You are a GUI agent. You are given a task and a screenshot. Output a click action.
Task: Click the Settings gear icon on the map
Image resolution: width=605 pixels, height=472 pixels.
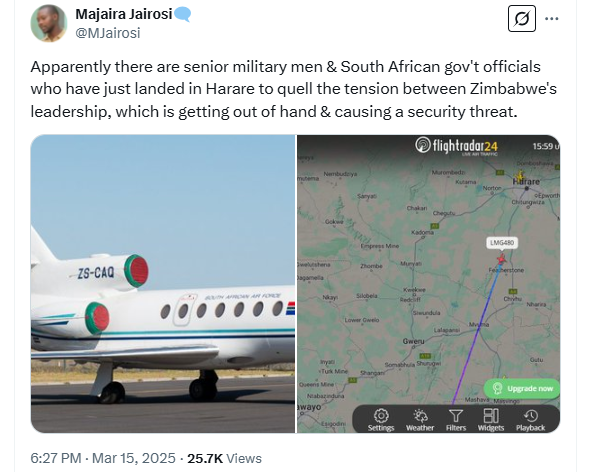(380, 419)
